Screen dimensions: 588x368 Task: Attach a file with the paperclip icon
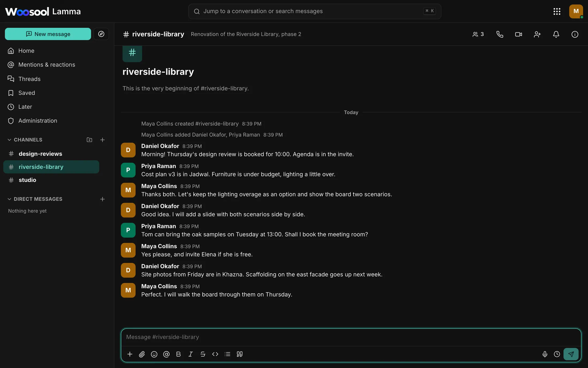[x=142, y=354]
